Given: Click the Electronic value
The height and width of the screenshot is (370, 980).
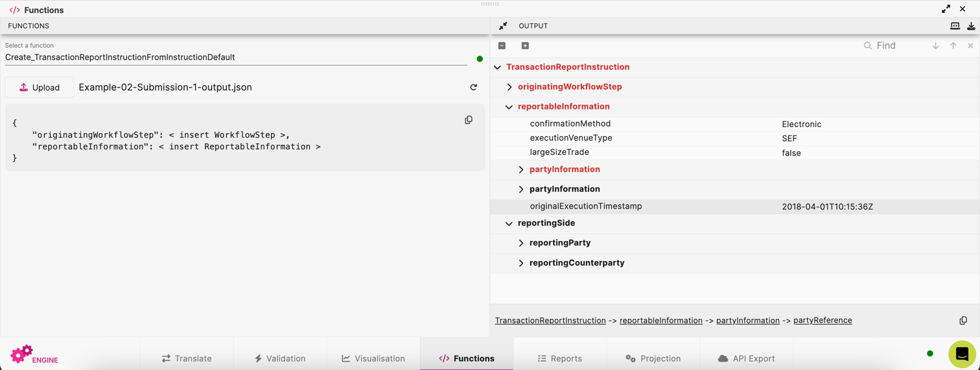Looking at the screenshot, I should tap(802, 124).
